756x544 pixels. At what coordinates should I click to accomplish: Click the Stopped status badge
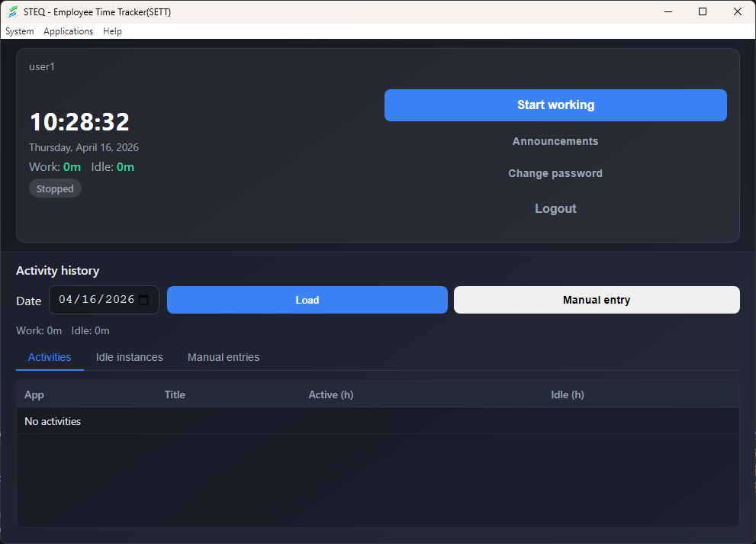point(55,188)
